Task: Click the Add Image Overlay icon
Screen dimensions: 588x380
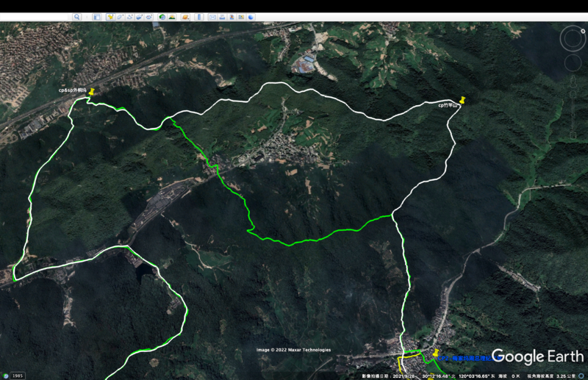Action: (x=139, y=17)
